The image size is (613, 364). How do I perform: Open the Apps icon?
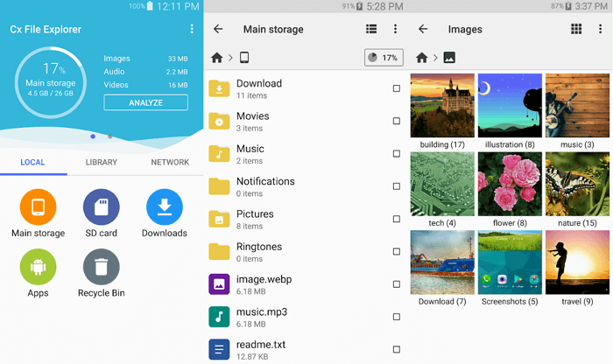pos(38,267)
